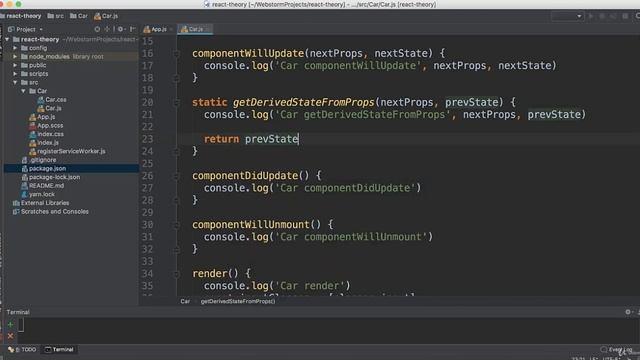
Task: Expand the public folder
Action: click(x=15, y=65)
